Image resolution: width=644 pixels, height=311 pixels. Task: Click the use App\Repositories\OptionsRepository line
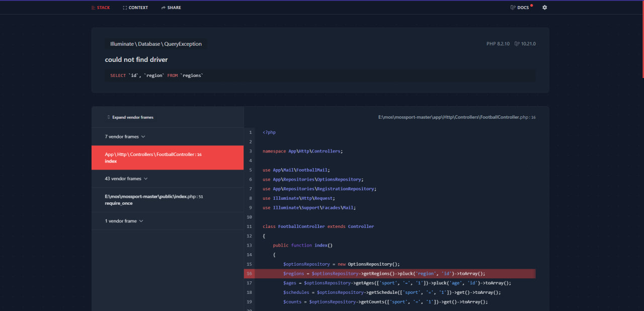point(313,179)
